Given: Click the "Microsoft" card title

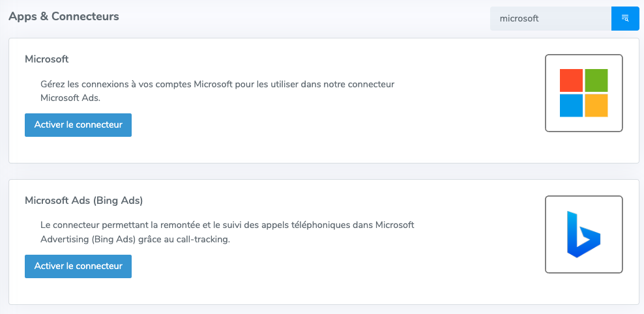Looking at the screenshot, I should pyautogui.click(x=47, y=59).
